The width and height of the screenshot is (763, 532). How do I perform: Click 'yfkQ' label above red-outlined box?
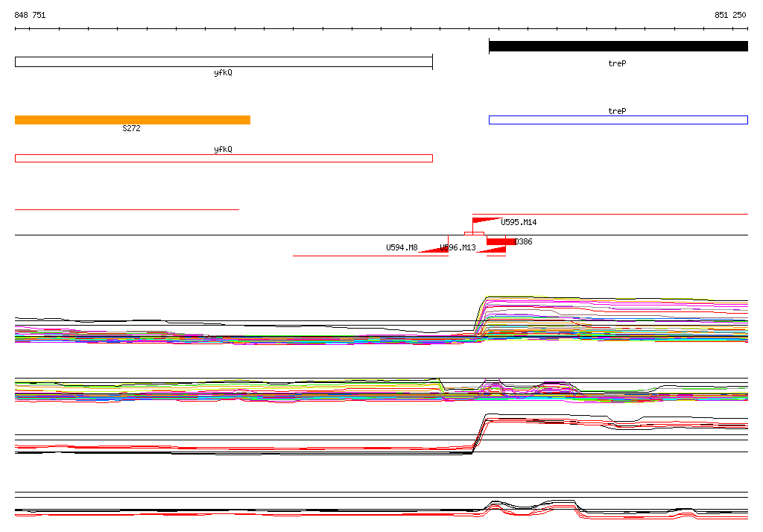click(224, 150)
